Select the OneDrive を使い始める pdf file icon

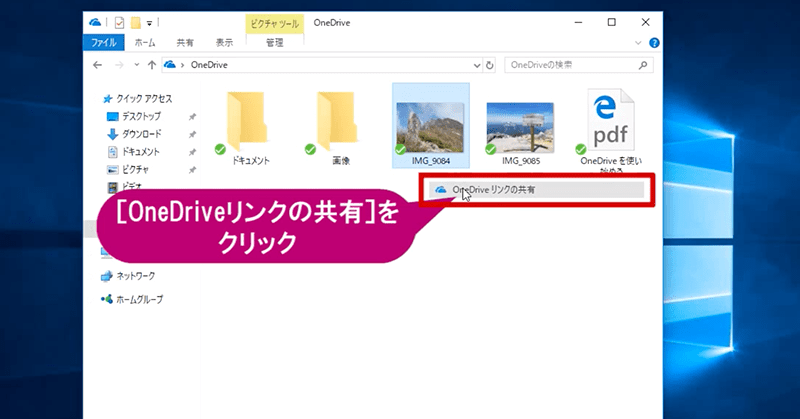[x=611, y=120]
